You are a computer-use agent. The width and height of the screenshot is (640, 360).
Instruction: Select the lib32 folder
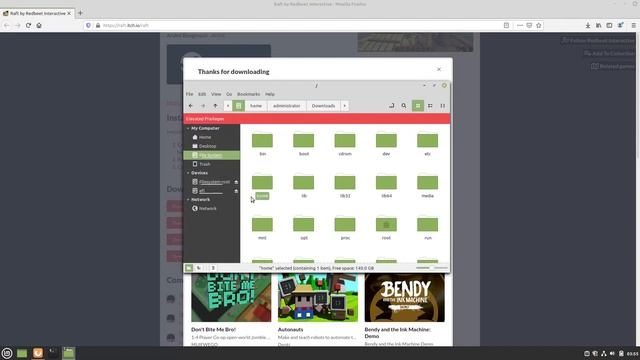pos(345,186)
